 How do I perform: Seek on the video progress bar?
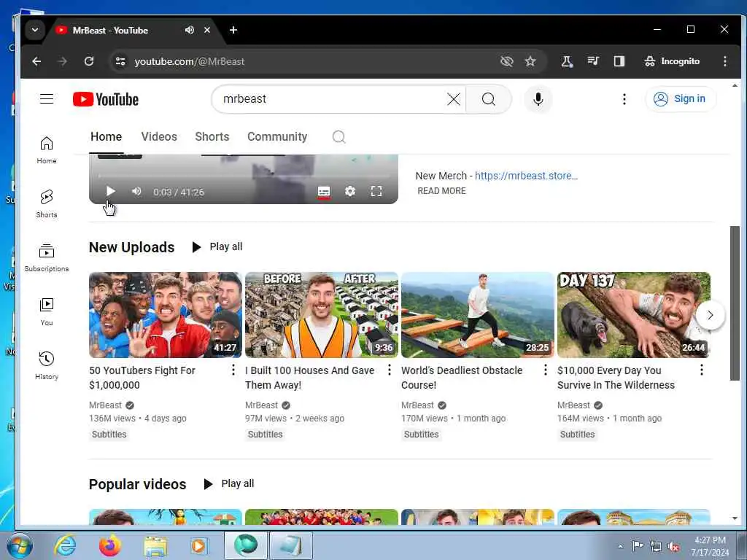pyautogui.click(x=244, y=176)
